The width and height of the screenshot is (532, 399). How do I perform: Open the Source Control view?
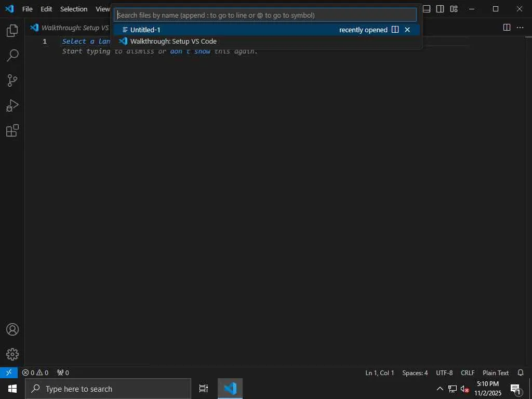(12, 81)
